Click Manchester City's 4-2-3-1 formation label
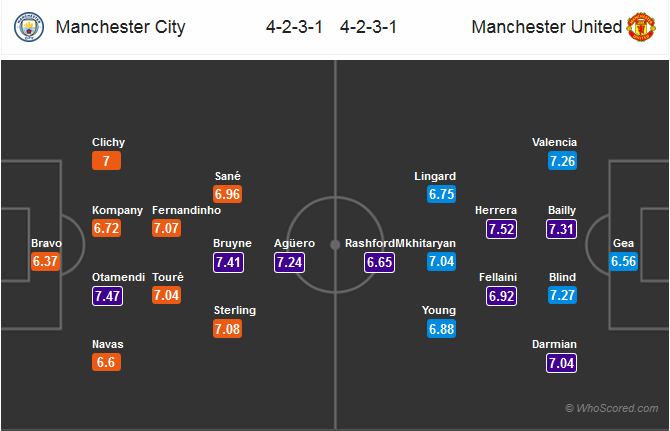Image resolution: width=670 pixels, height=431 pixels. [x=293, y=27]
